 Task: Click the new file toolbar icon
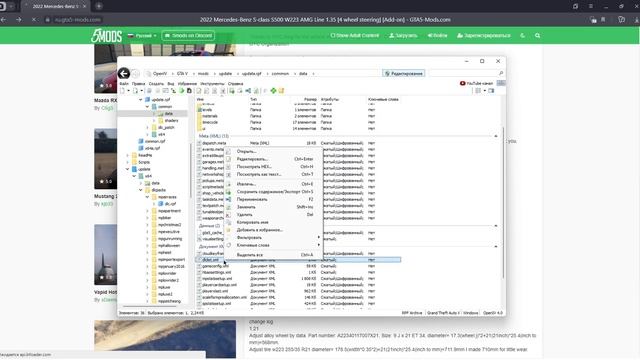click(122, 91)
